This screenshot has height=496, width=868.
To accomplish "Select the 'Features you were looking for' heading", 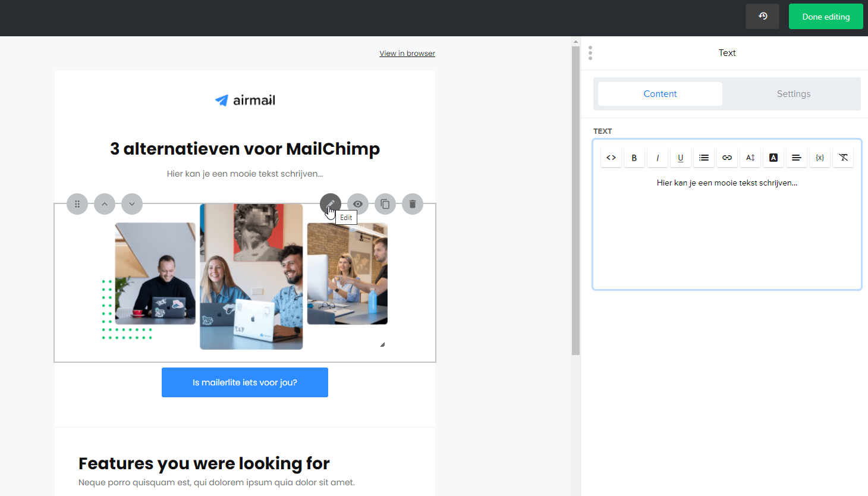I will 204,463.
